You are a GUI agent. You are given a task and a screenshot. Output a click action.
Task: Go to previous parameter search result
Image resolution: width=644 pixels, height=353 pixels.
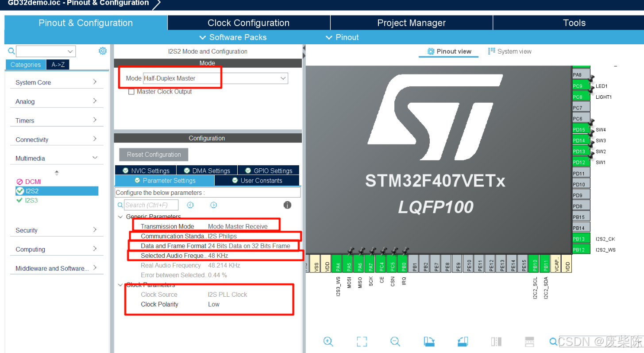(x=190, y=205)
